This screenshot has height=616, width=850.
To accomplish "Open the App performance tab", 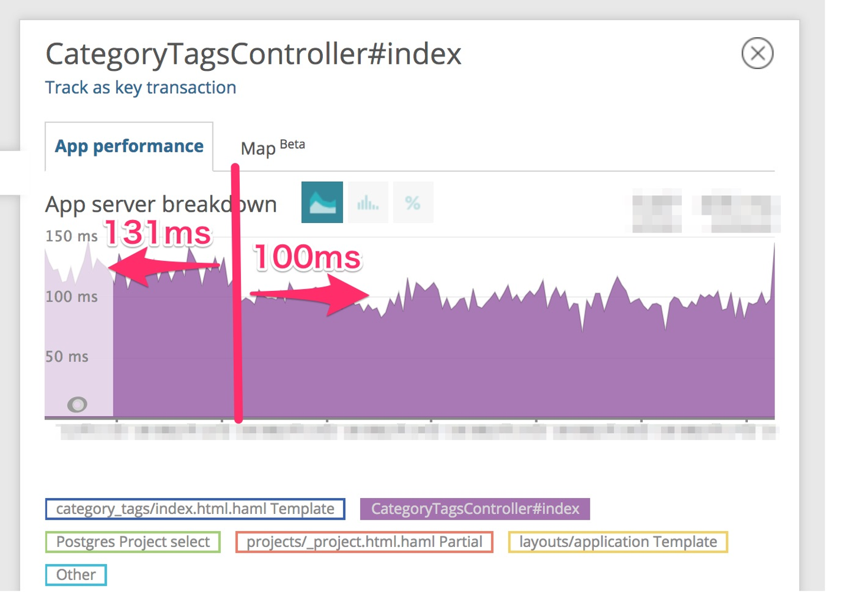I will click(129, 146).
